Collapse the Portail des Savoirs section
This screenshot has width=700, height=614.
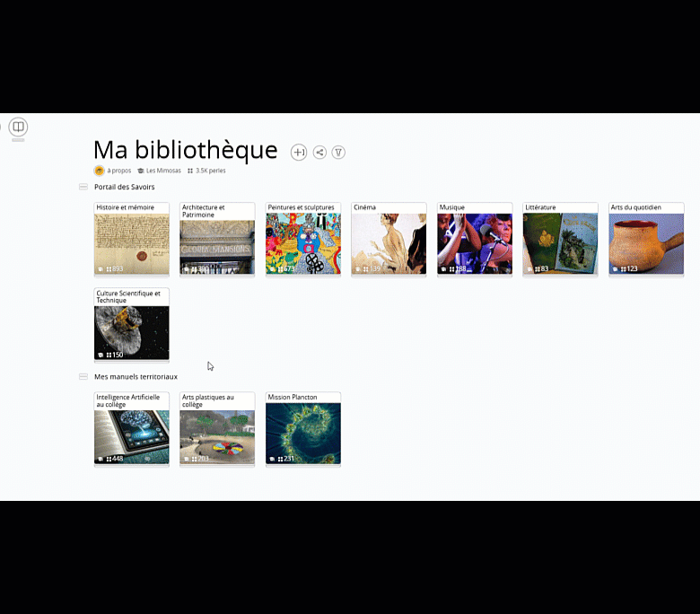(83, 187)
